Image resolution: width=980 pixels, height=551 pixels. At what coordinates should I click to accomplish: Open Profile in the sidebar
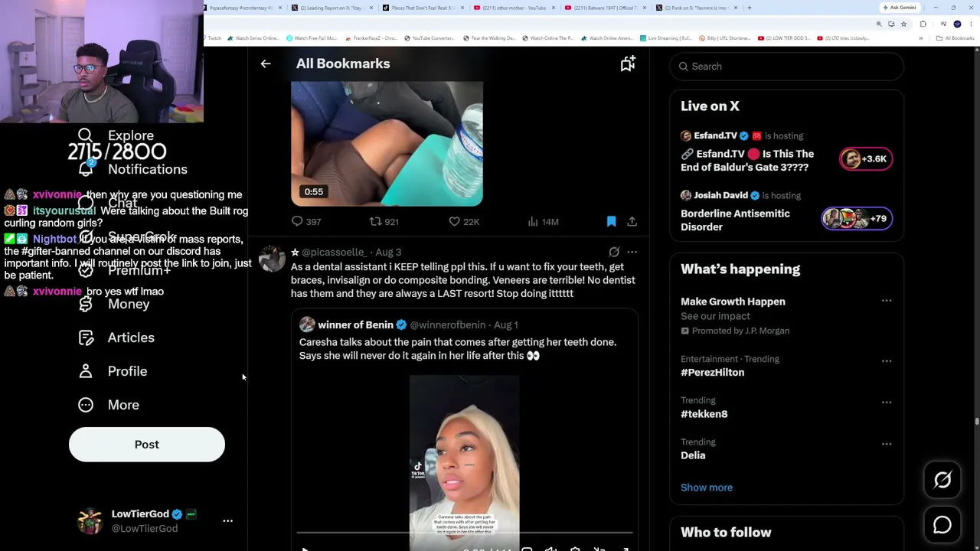113,371
